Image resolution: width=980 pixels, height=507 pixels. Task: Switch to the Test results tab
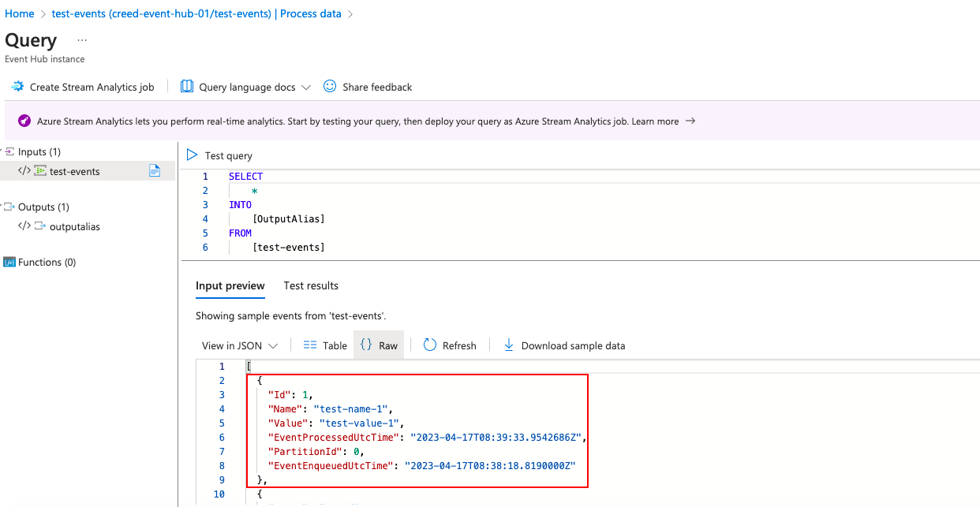(310, 285)
